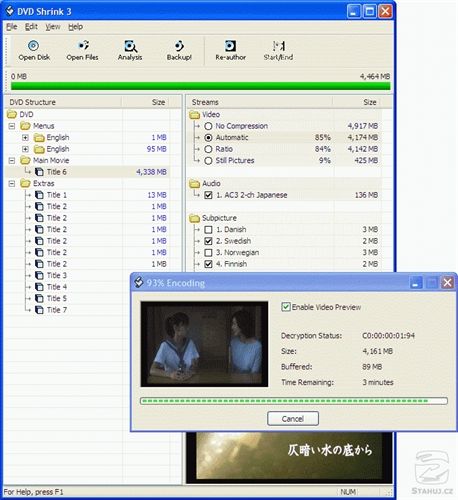Disable Enable Video Preview checkbox
Screen dimensions: 458x500
click(x=286, y=307)
